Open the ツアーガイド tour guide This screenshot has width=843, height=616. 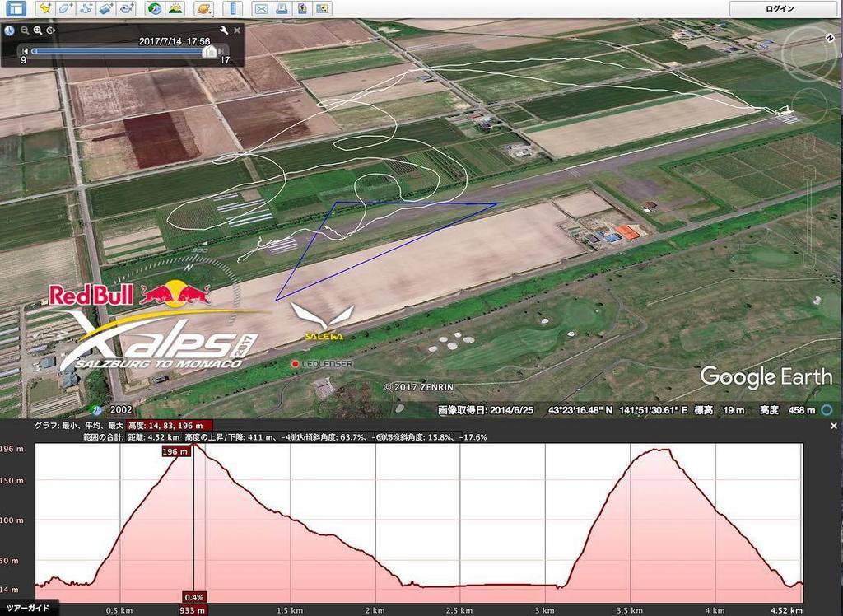coord(26,605)
